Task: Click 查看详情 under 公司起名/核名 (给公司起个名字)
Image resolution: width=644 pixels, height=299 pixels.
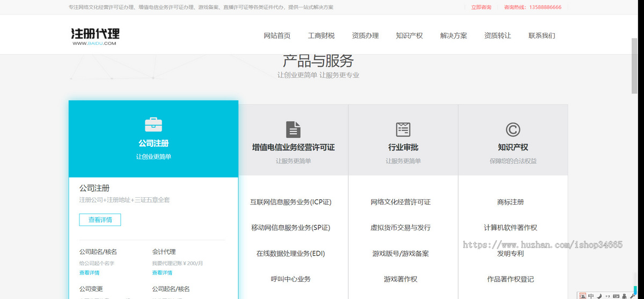Action: (x=89, y=273)
